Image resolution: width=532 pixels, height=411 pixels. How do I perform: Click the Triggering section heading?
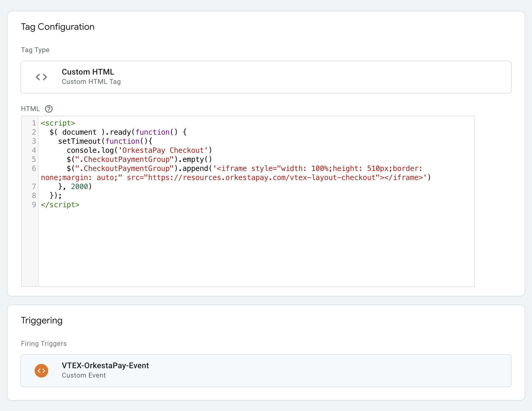tap(42, 321)
